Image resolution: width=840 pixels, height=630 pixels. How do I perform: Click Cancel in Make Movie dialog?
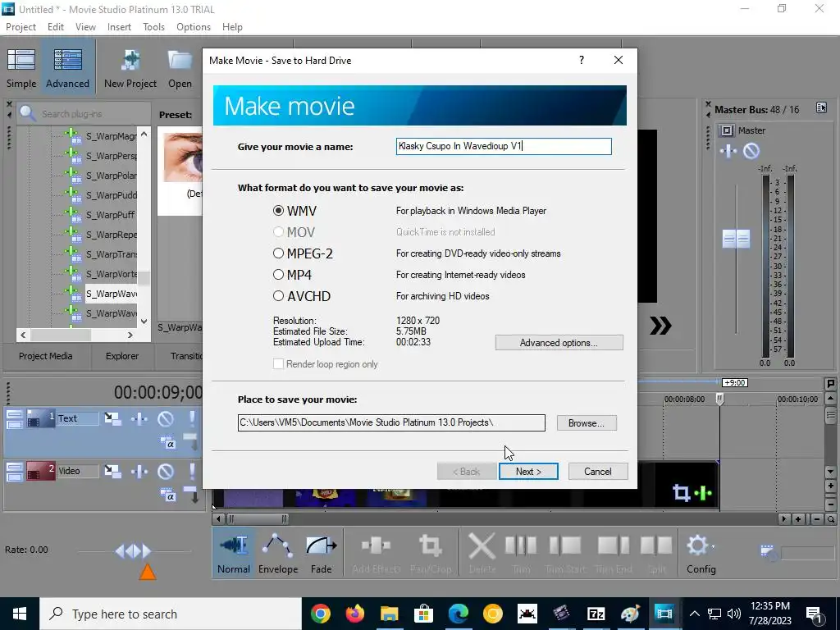pos(597,472)
